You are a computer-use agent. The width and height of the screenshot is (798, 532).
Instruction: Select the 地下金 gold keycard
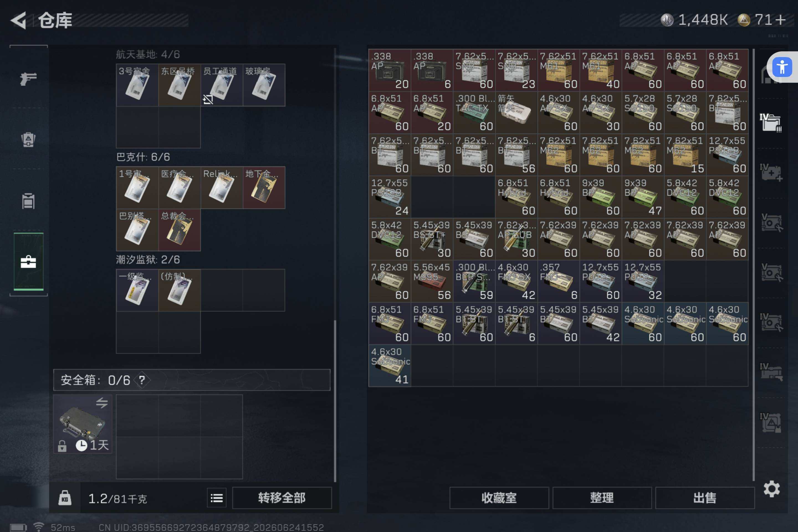pos(264,188)
